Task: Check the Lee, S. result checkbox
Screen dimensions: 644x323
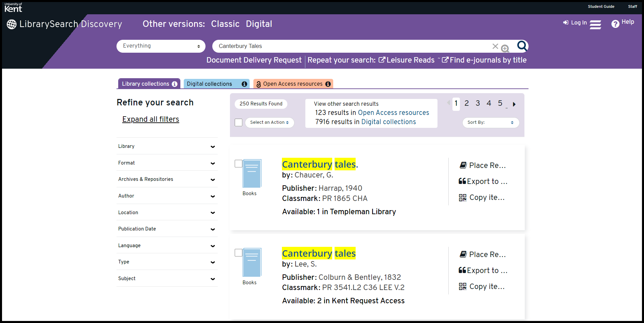Action: point(238,253)
